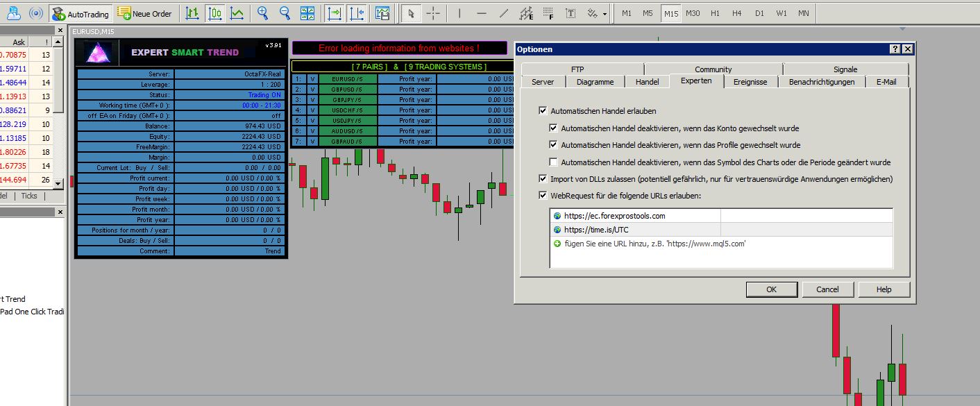Open the Community tab

coord(713,69)
